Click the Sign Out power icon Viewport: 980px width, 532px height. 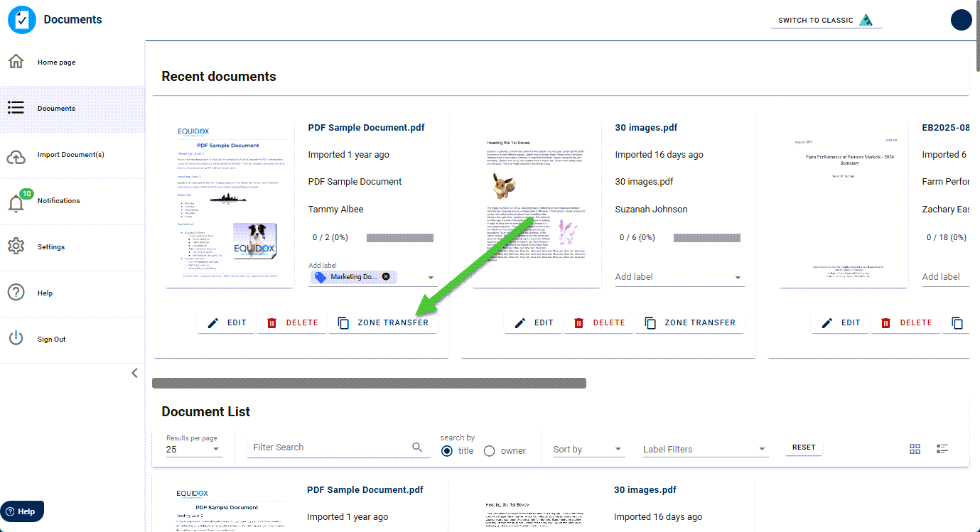pos(16,339)
